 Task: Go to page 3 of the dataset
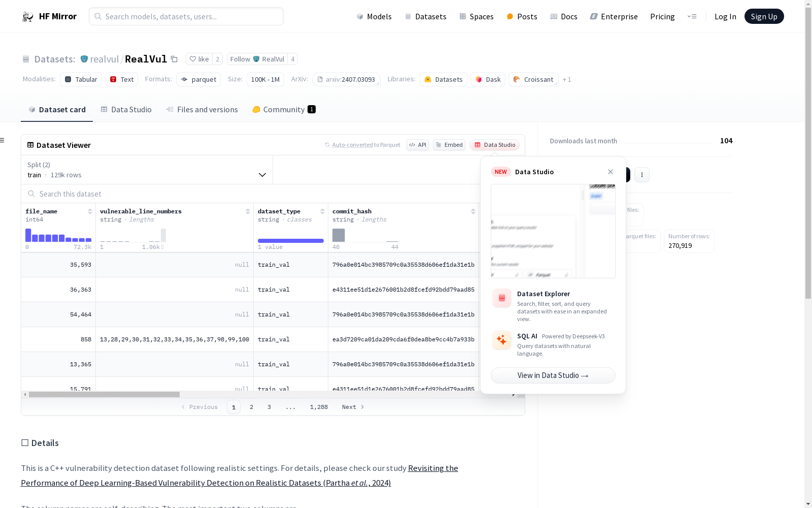tap(269, 407)
